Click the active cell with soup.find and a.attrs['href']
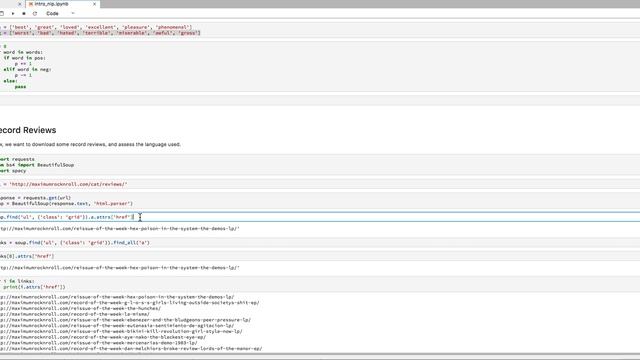The width and height of the screenshot is (640, 360). click(x=320, y=217)
